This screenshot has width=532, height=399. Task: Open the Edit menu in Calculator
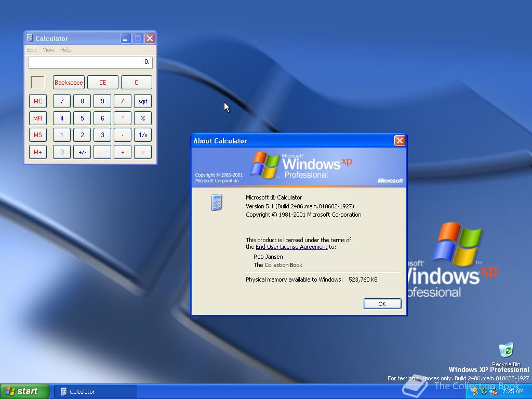pyautogui.click(x=32, y=50)
